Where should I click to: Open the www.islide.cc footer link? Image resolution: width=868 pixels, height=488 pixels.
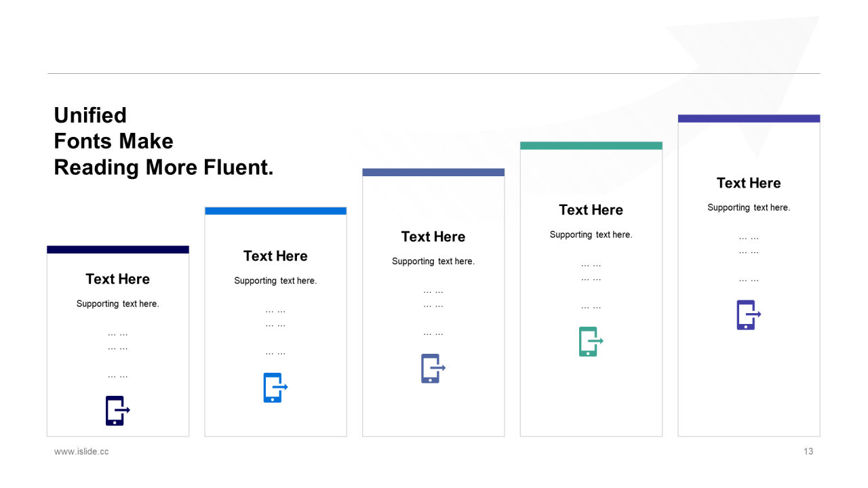tap(81, 451)
